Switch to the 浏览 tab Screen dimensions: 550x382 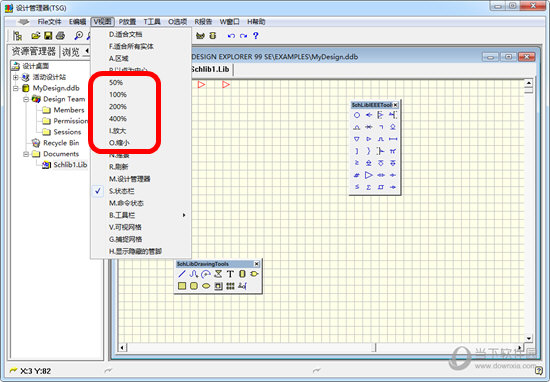(x=71, y=52)
